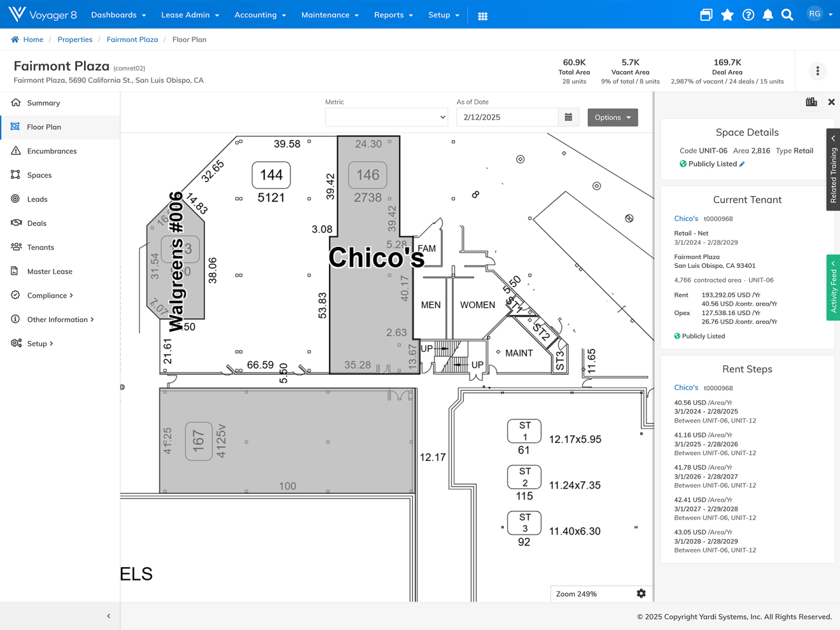Click the Home breadcrumb icon
Viewport: 840px width, 630px height.
click(x=15, y=39)
